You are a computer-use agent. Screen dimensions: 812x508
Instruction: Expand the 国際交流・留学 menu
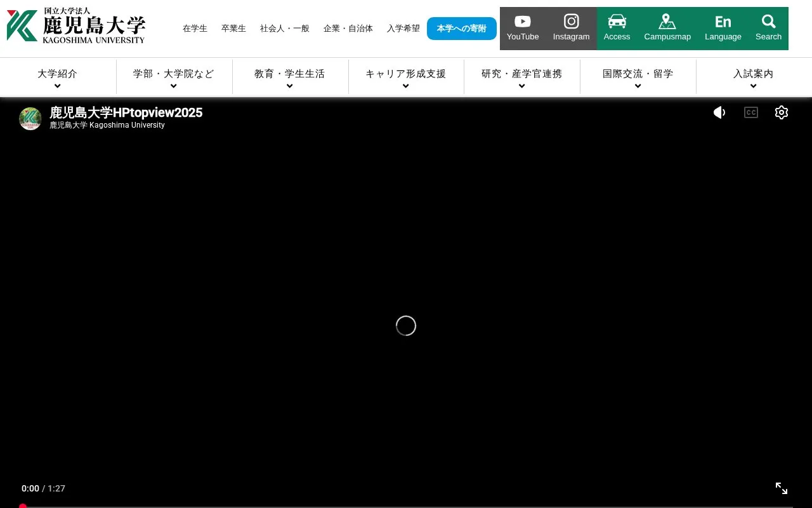click(638, 77)
